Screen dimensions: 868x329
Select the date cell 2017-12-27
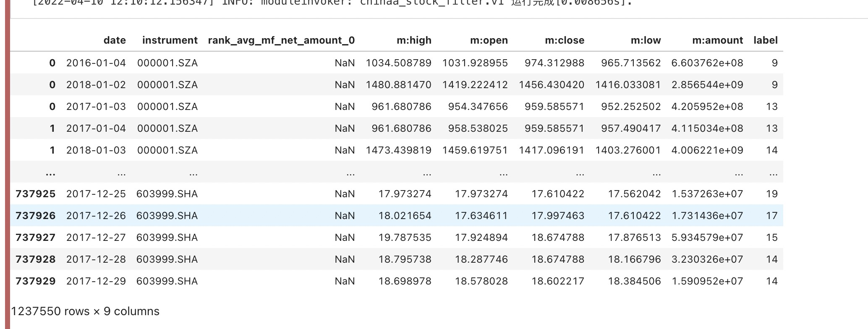96,238
